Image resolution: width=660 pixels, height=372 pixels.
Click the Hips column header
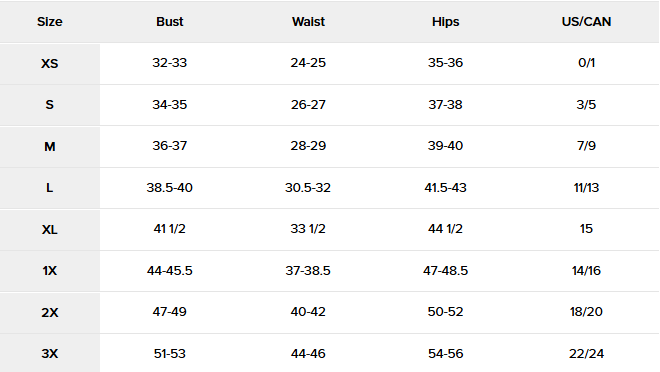tap(445, 22)
